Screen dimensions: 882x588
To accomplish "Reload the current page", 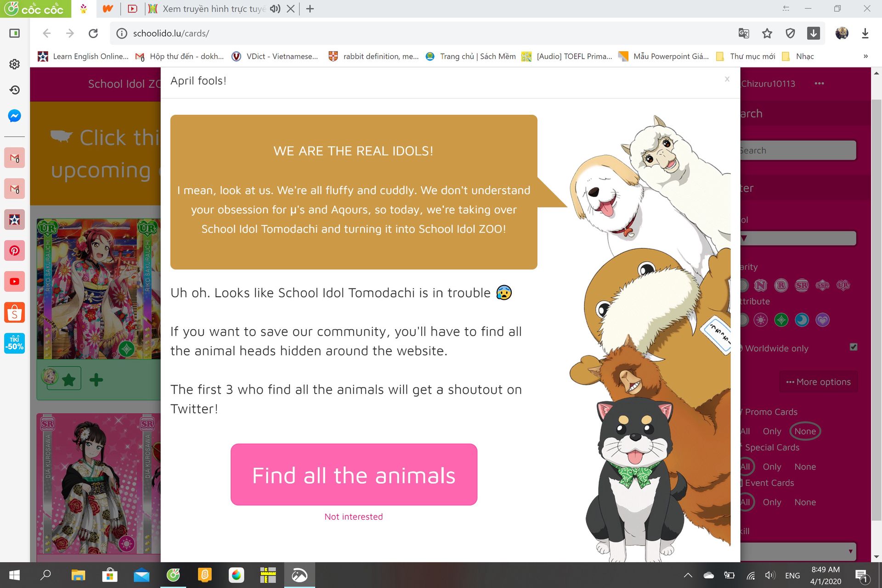I will tap(93, 34).
